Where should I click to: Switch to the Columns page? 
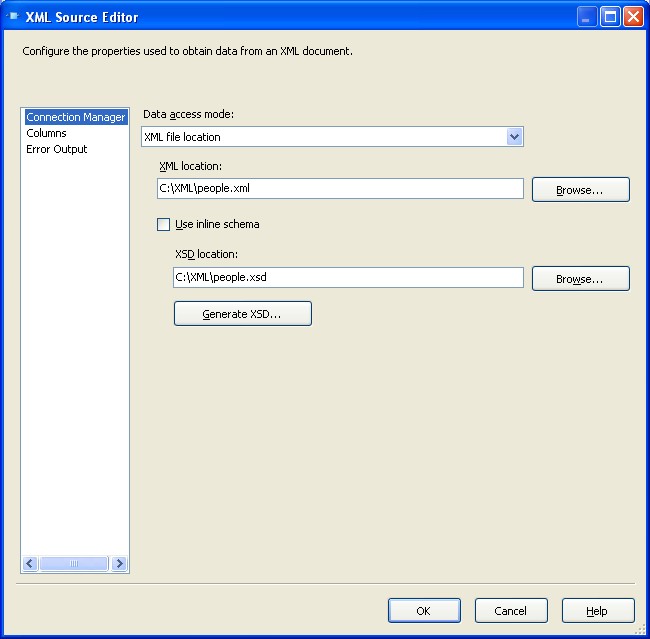tap(46, 133)
